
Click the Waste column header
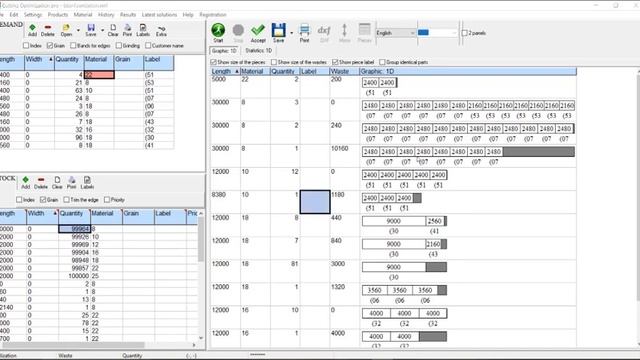(344, 71)
